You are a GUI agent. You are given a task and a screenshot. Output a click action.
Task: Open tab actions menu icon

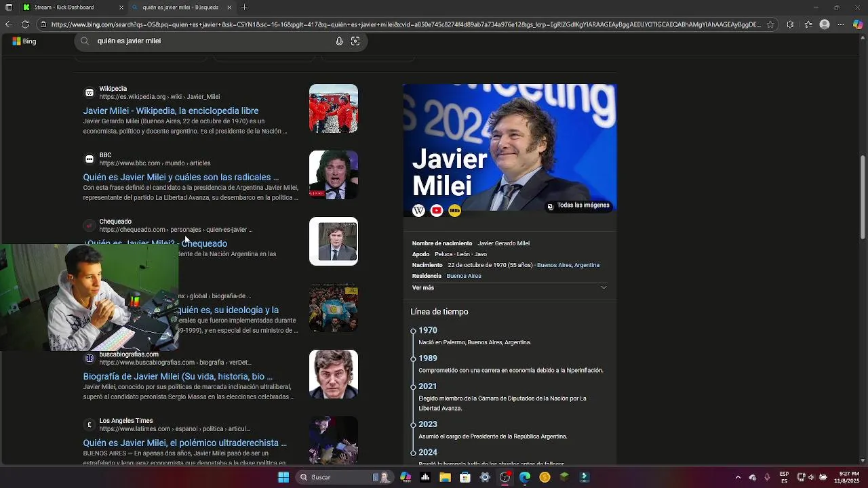coord(8,7)
